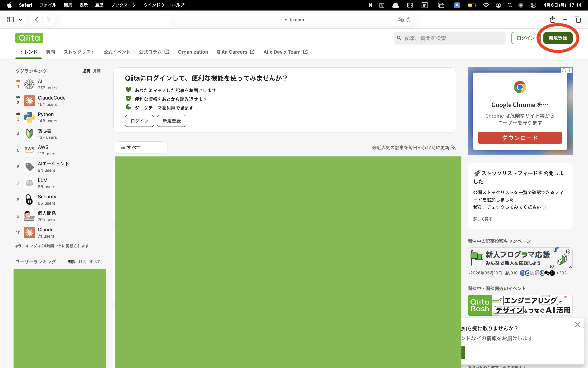Open the ファイル menu
The width and height of the screenshot is (588, 368).
[48, 5]
